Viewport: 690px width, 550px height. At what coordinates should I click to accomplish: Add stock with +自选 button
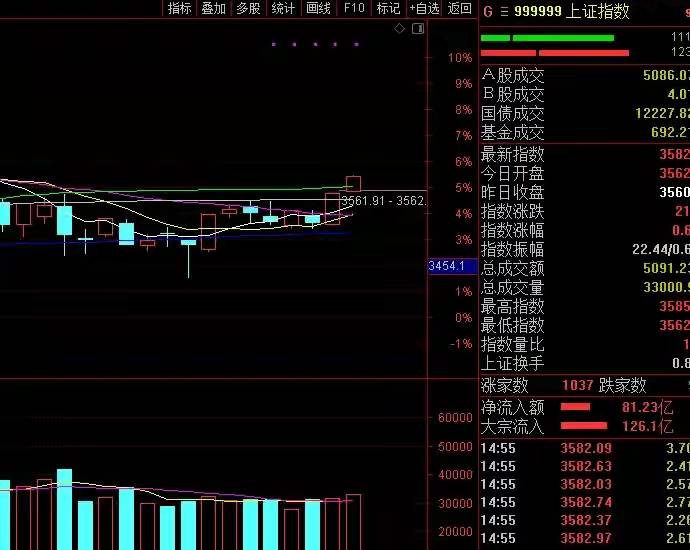[424, 8]
